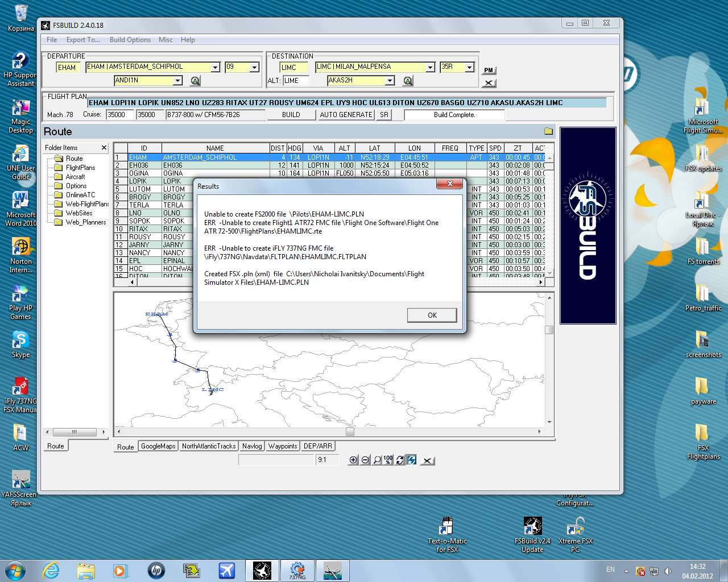Click the blue highlighted refresh map icon

coord(412,460)
